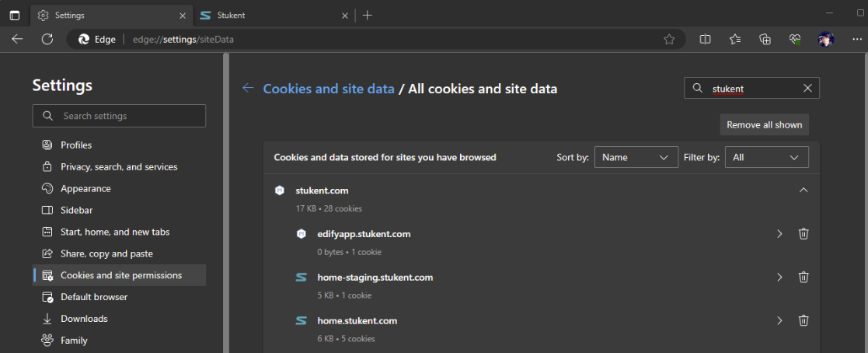Open the Filter by All dropdown

(767, 157)
